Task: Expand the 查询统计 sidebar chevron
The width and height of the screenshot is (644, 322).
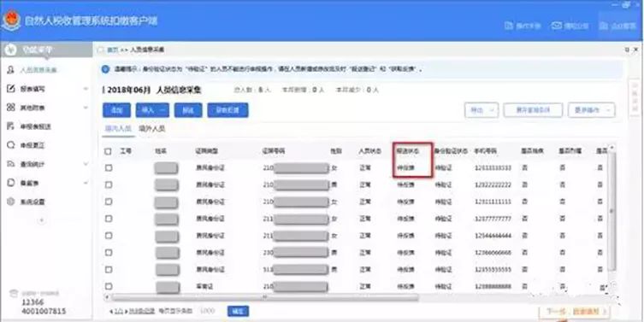Action: [86, 164]
